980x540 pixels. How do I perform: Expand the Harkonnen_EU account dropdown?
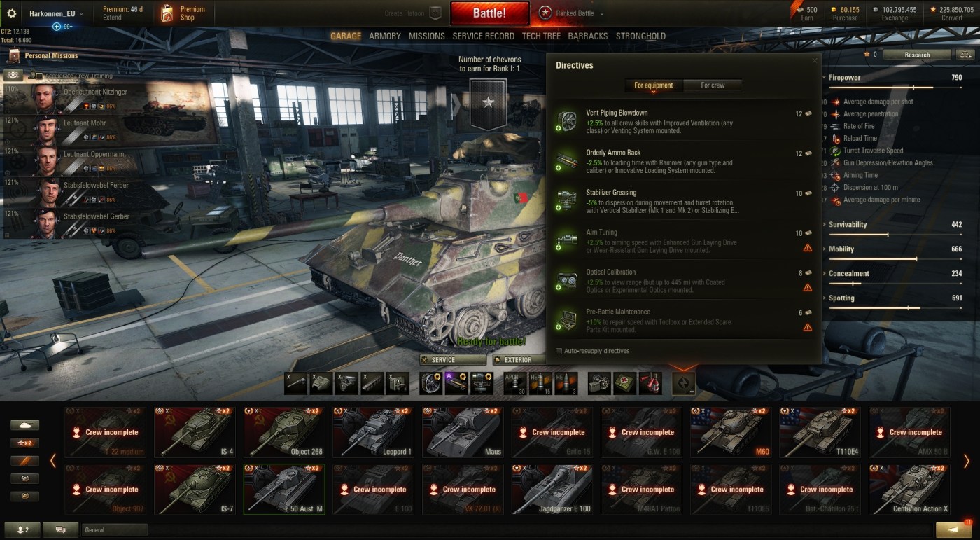click(x=56, y=13)
